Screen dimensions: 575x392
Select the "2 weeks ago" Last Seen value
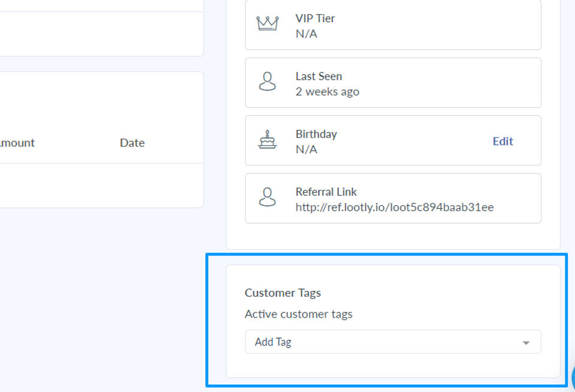point(327,92)
